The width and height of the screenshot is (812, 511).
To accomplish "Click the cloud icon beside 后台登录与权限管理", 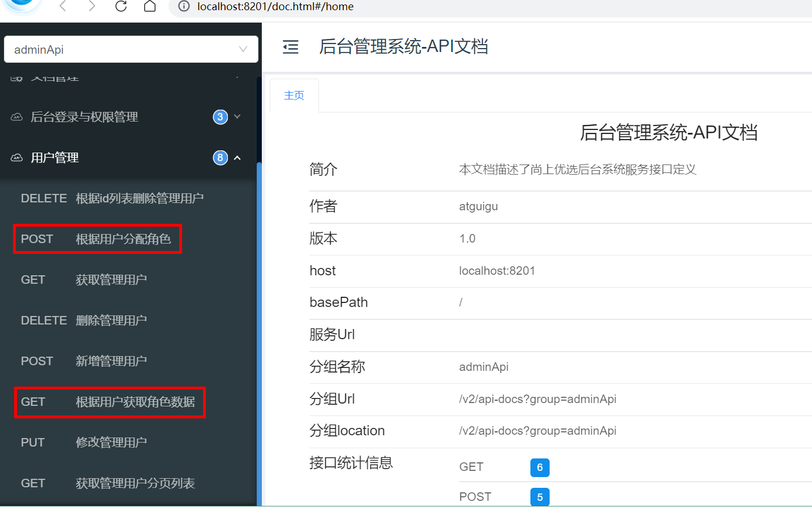I will 17,117.
